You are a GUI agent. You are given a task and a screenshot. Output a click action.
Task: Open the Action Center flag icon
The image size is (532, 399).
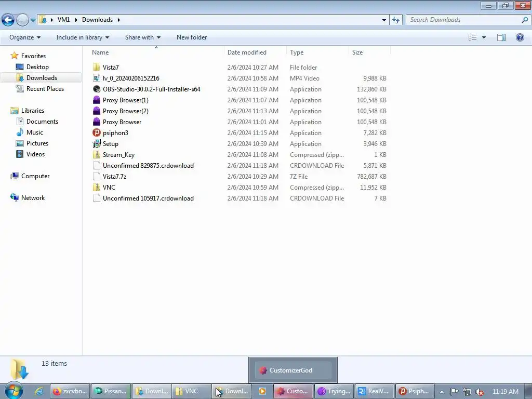coord(454,392)
